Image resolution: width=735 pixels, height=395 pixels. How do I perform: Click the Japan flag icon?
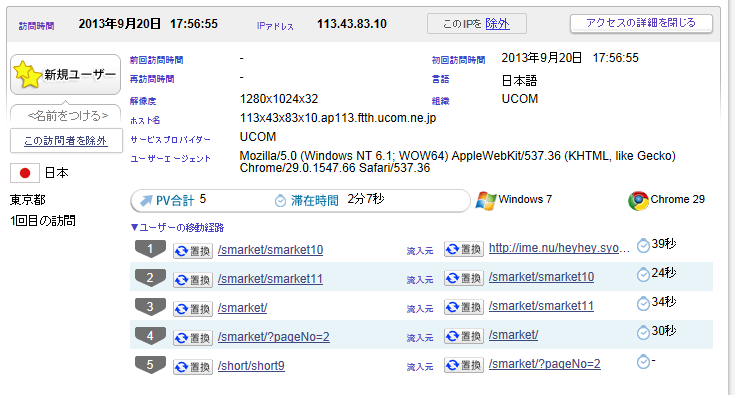pyautogui.click(x=25, y=173)
